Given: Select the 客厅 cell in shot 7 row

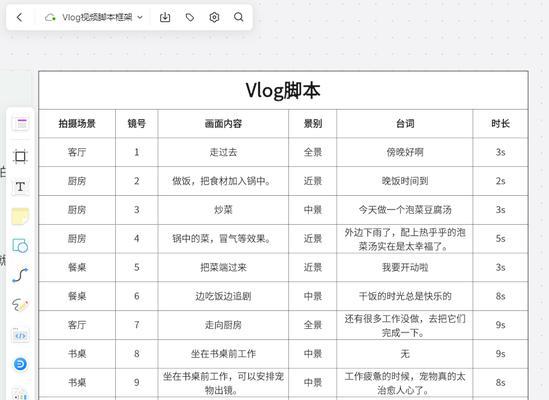Looking at the screenshot, I should tap(77, 325).
